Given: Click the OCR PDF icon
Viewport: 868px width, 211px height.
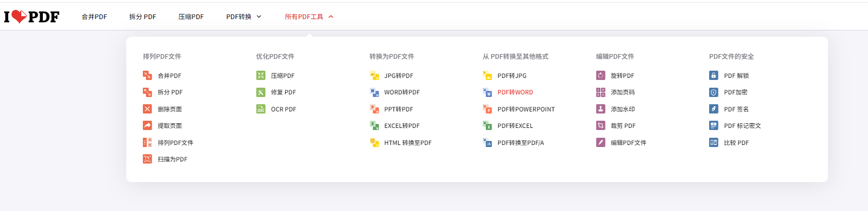Looking at the screenshot, I should point(261,109).
